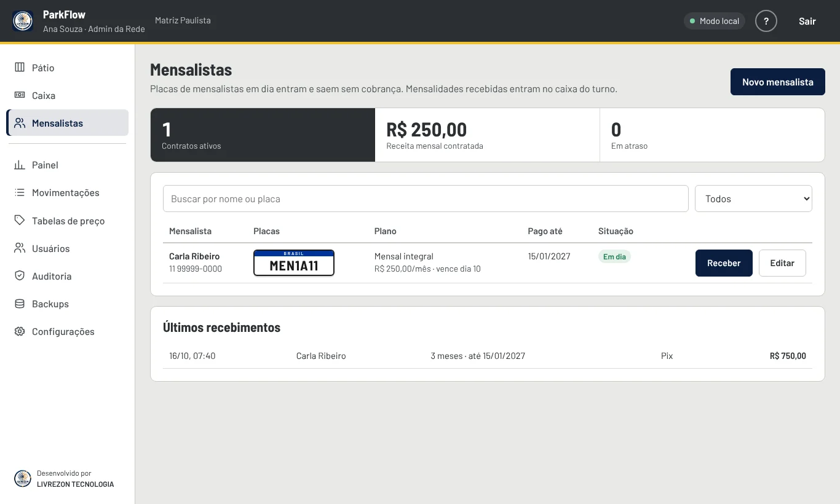This screenshot has height=504, width=840.
Task: Focus the Buscar por nome ou placa field
Action: [426, 199]
